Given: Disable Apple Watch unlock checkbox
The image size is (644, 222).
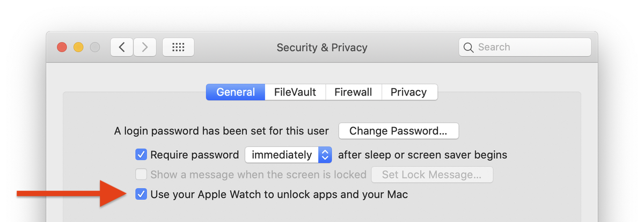Looking at the screenshot, I should 141,194.
